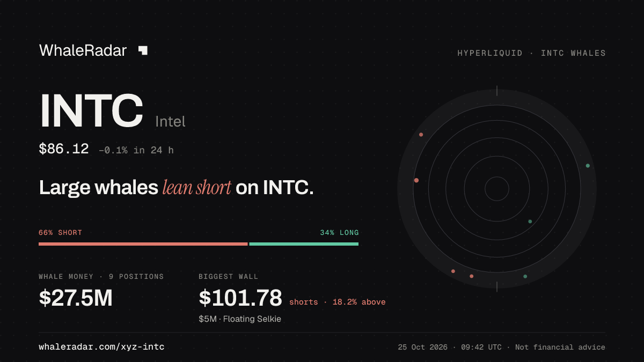Click the $86.12 price value
The height and width of the screenshot is (362, 644).
tap(64, 149)
